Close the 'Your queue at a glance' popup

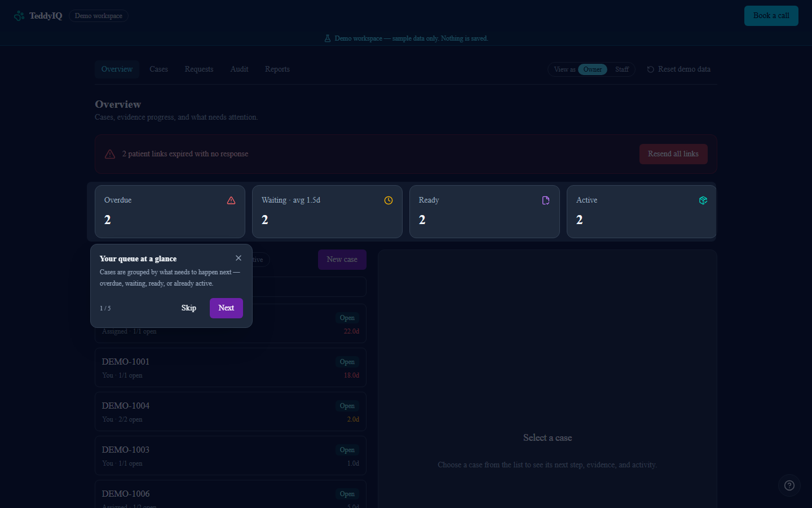pyautogui.click(x=239, y=258)
